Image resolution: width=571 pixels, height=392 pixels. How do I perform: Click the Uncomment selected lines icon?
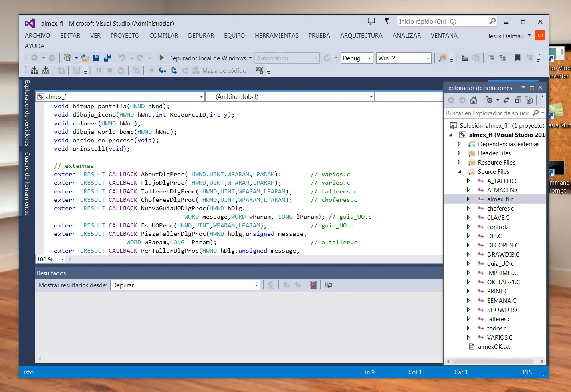502,58
